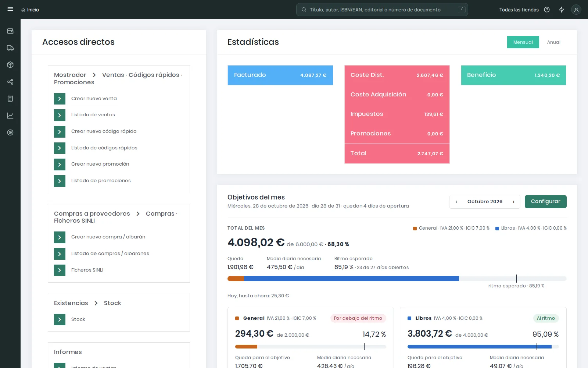
Task: Open the Mostrador section heading
Action: click(70, 75)
